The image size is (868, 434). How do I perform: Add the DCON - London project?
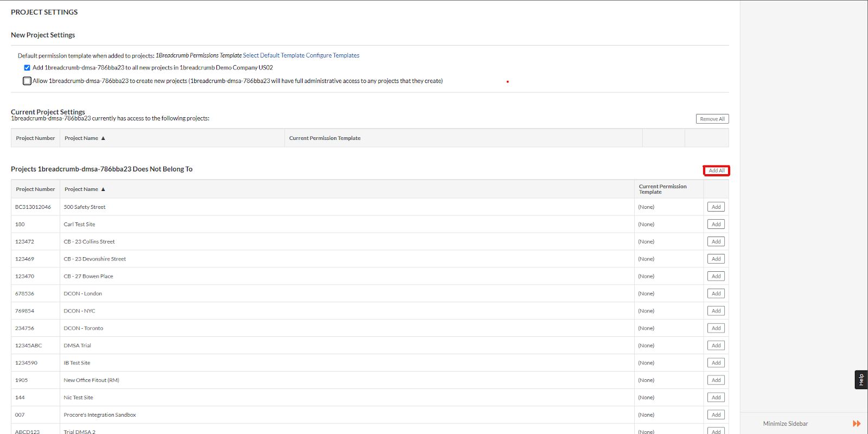click(x=716, y=293)
